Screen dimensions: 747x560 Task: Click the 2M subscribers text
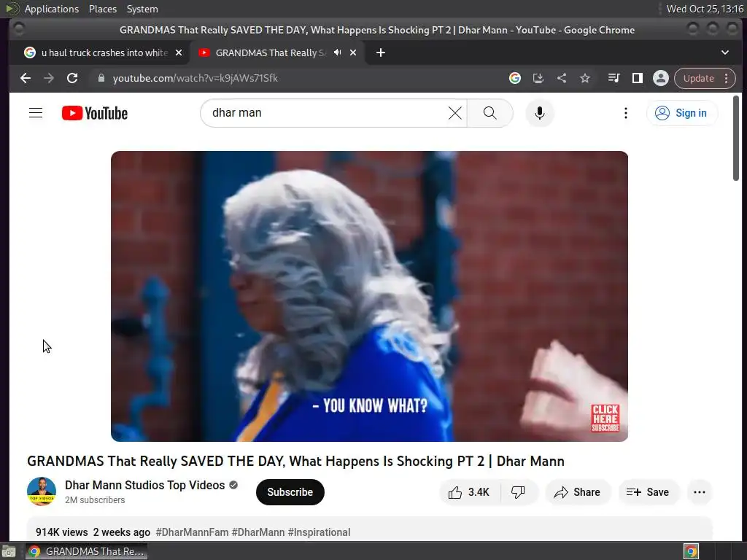[x=95, y=500]
